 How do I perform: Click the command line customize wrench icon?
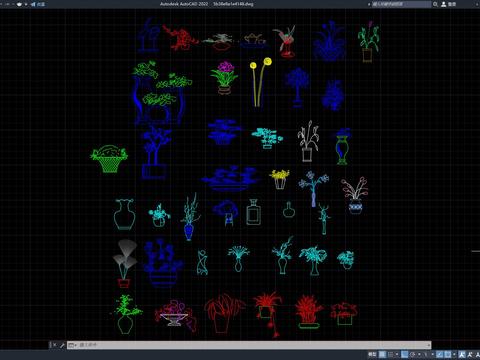pos(62,345)
